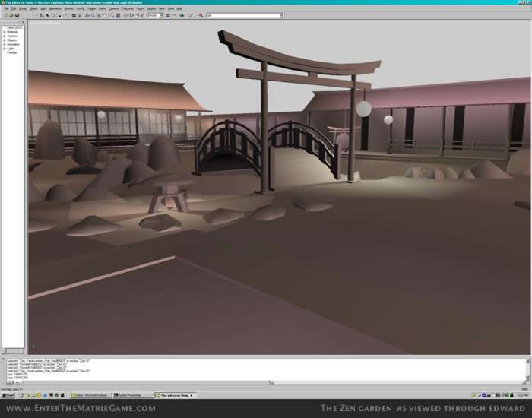Image resolution: width=532 pixels, height=418 pixels.
Task: Click the New file toolbar icon
Action: click(6, 16)
